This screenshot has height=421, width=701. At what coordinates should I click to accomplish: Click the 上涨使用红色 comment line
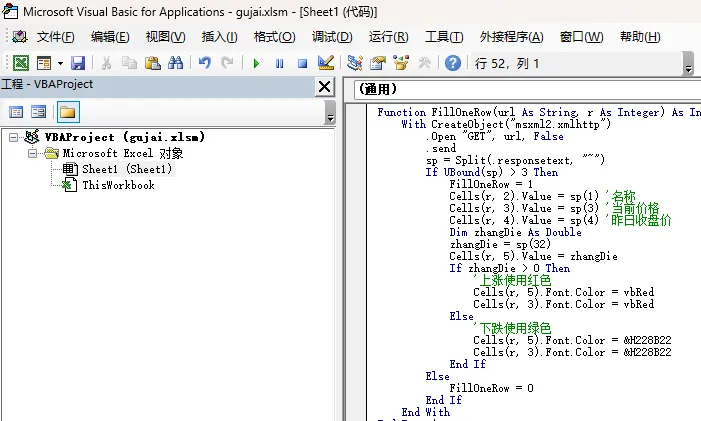(x=512, y=280)
